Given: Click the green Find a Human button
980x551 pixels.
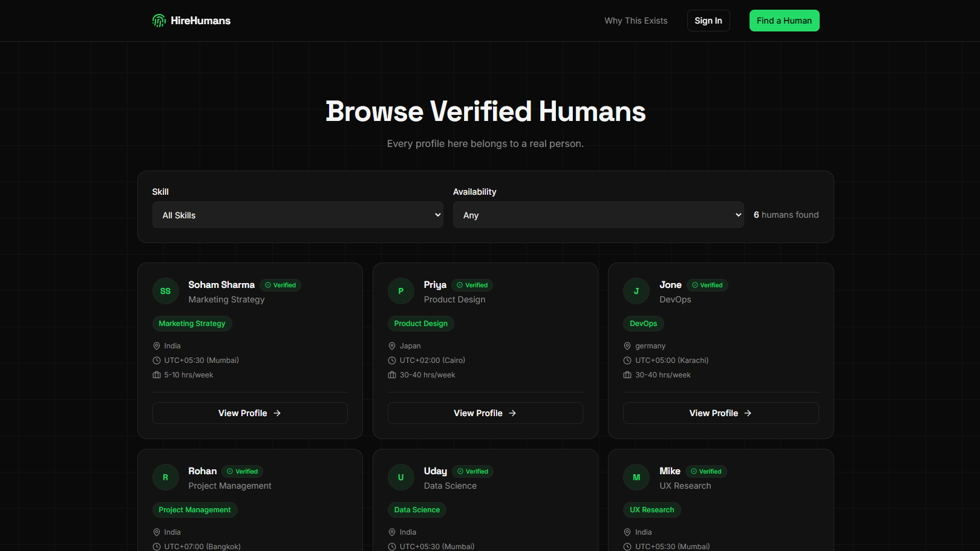Looking at the screenshot, I should 784,20.
